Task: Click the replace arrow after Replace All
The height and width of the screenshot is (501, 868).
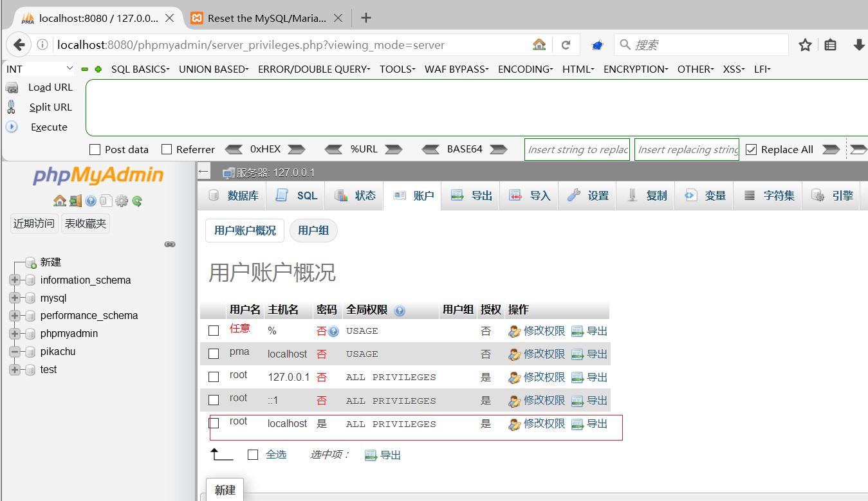Action: pos(831,149)
